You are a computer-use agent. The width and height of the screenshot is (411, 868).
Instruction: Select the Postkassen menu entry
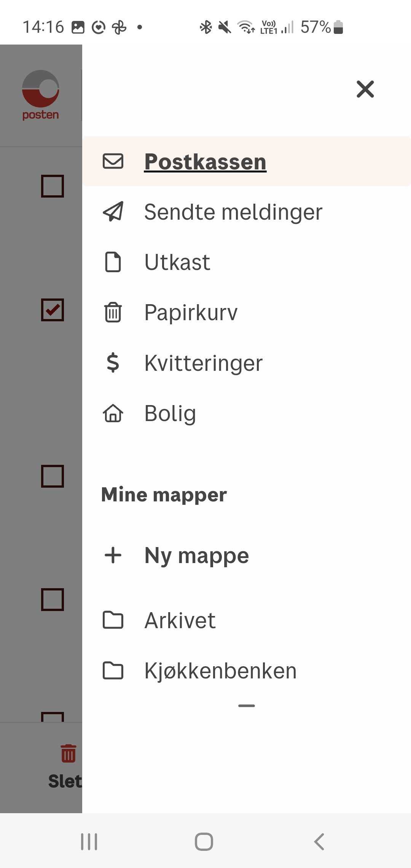(x=205, y=161)
